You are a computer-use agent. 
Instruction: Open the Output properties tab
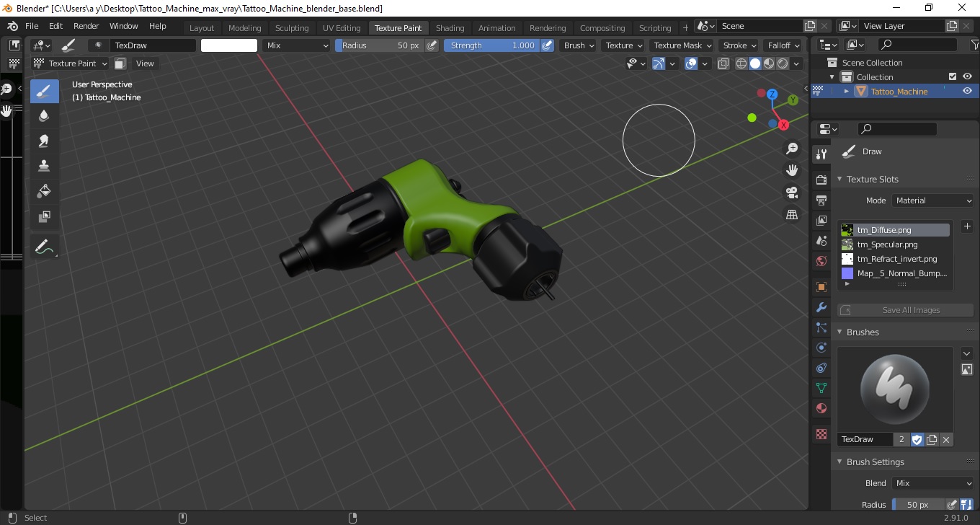pos(821,200)
